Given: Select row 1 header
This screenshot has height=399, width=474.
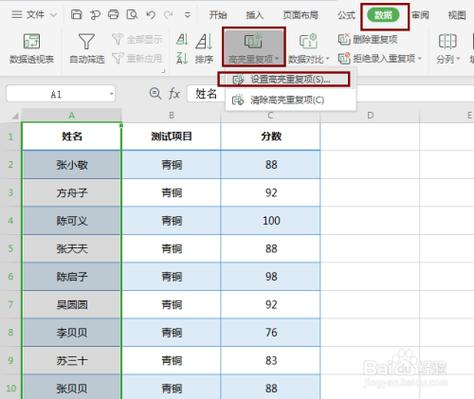Looking at the screenshot, I should [x=11, y=136].
